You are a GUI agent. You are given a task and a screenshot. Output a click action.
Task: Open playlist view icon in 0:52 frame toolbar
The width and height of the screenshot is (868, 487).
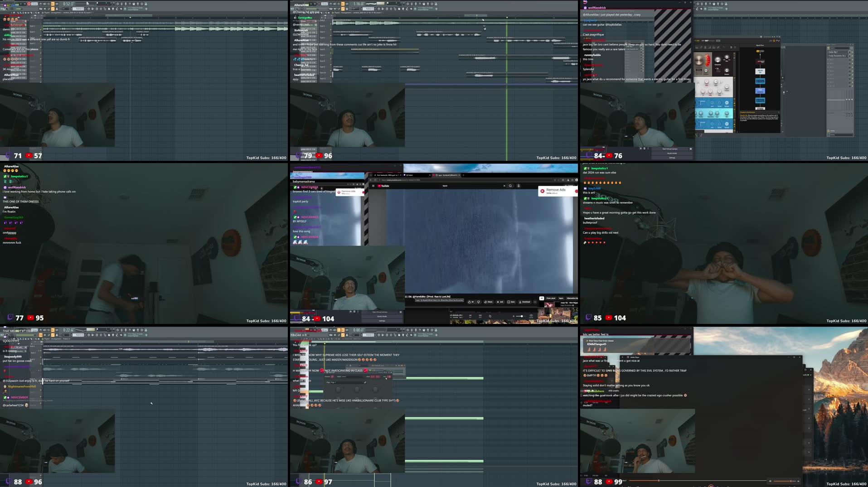tap(89, 9)
